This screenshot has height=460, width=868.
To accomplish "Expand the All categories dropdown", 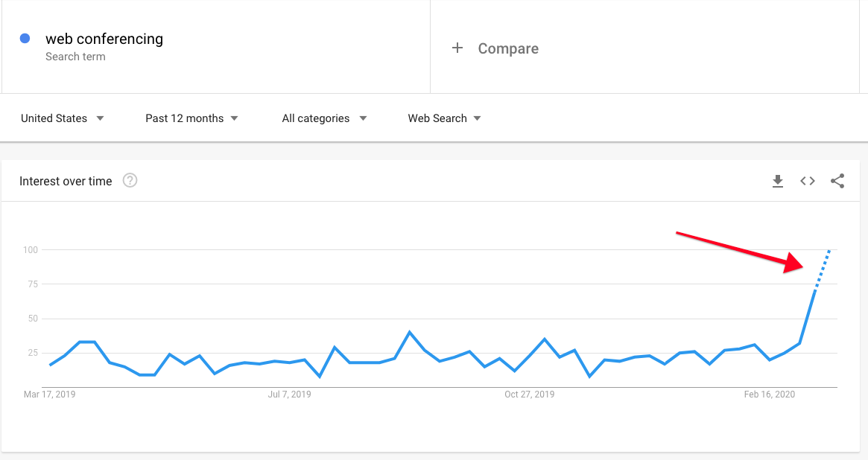I will (324, 118).
